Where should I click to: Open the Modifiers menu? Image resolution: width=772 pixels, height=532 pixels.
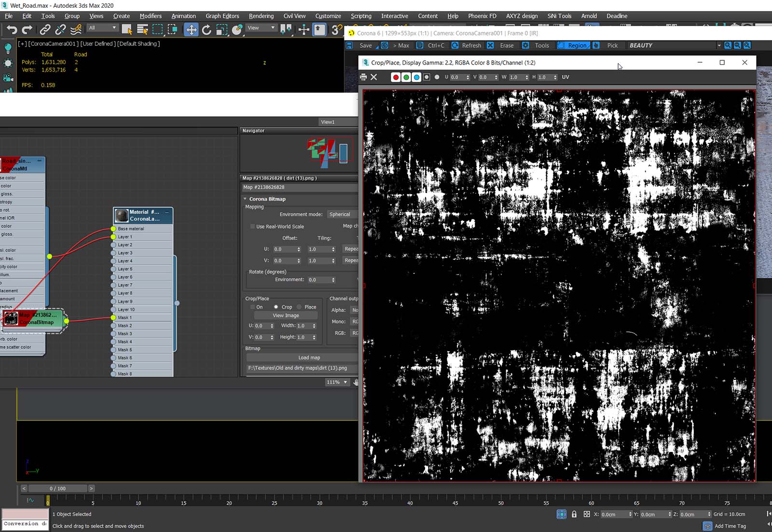(151, 16)
